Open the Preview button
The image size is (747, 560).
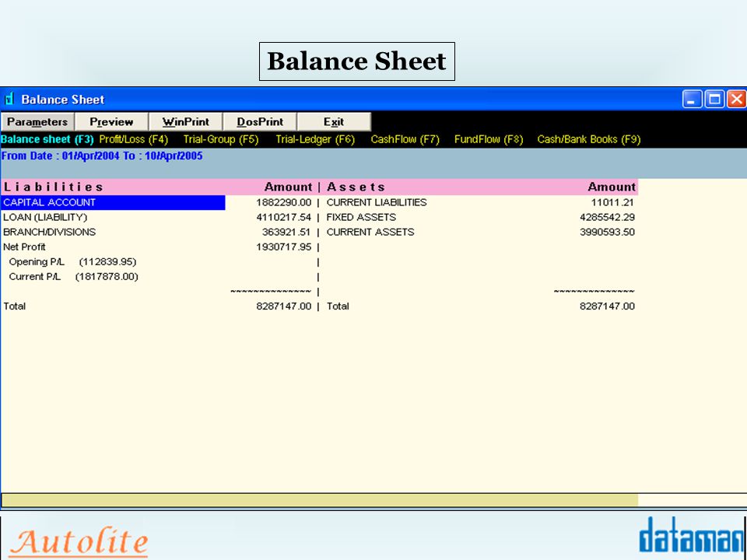pos(112,122)
